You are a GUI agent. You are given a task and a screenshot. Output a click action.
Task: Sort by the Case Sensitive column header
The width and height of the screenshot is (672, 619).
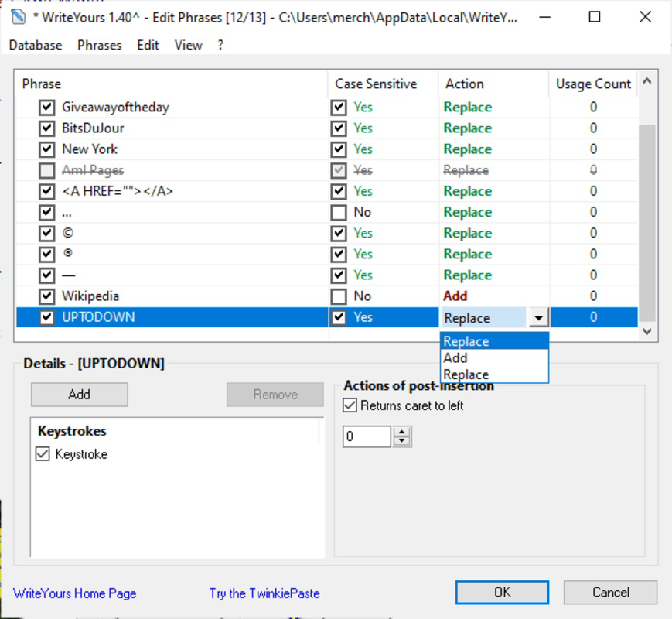pos(383,84)
